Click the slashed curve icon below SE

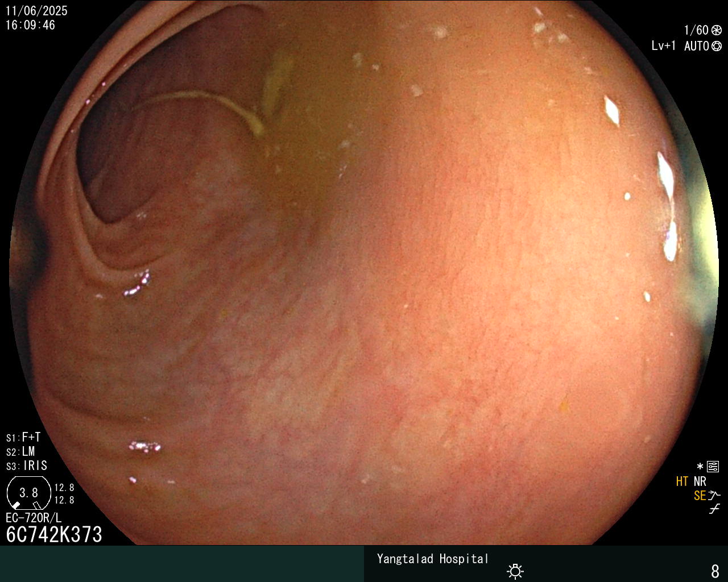(x=714, y=509)
